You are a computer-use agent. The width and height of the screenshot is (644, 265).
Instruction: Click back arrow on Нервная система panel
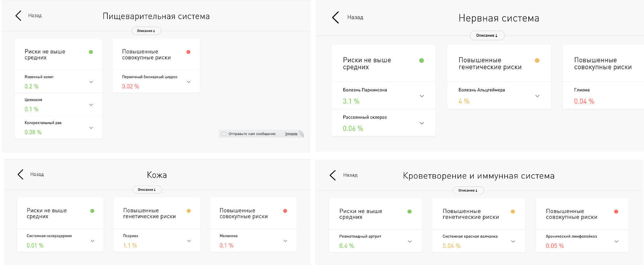click(335, 17)
